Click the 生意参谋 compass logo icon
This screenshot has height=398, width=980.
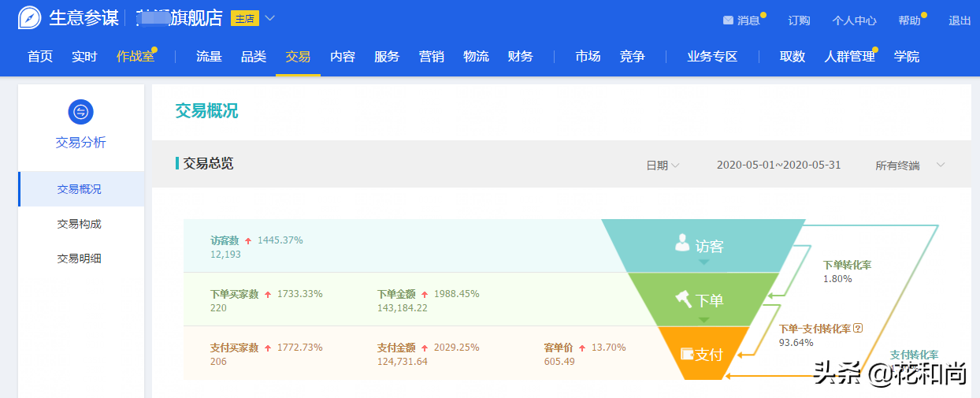(x=30, y=18)
